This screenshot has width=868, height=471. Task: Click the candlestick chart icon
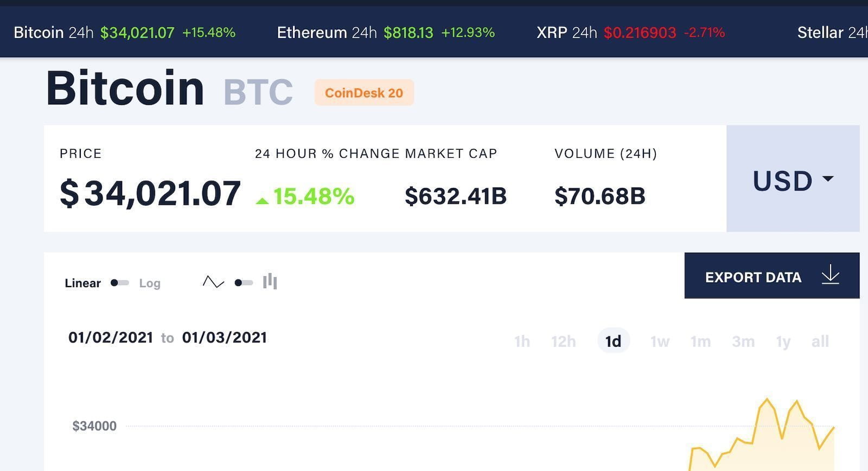tap(270, 281)
